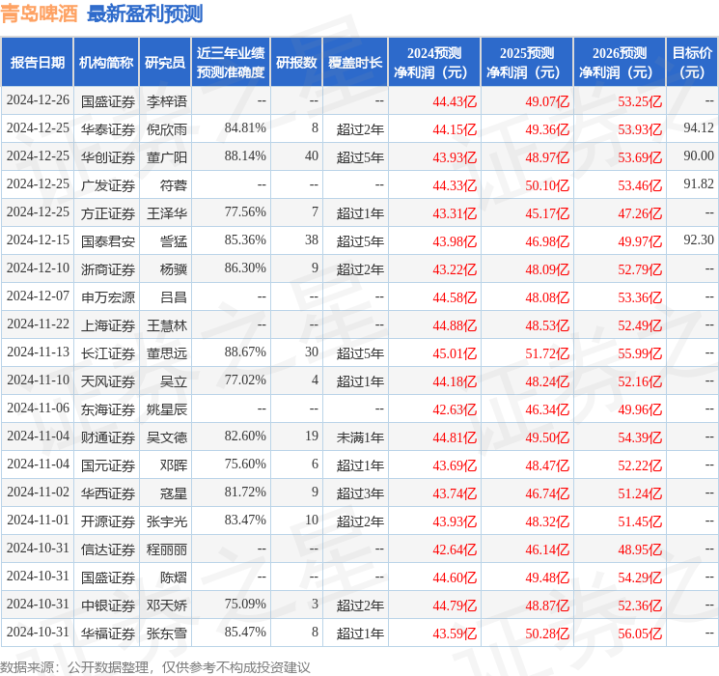719x676 pixels.
Task: Click researcher name 张宇光
Action: [x=167, y=521]
